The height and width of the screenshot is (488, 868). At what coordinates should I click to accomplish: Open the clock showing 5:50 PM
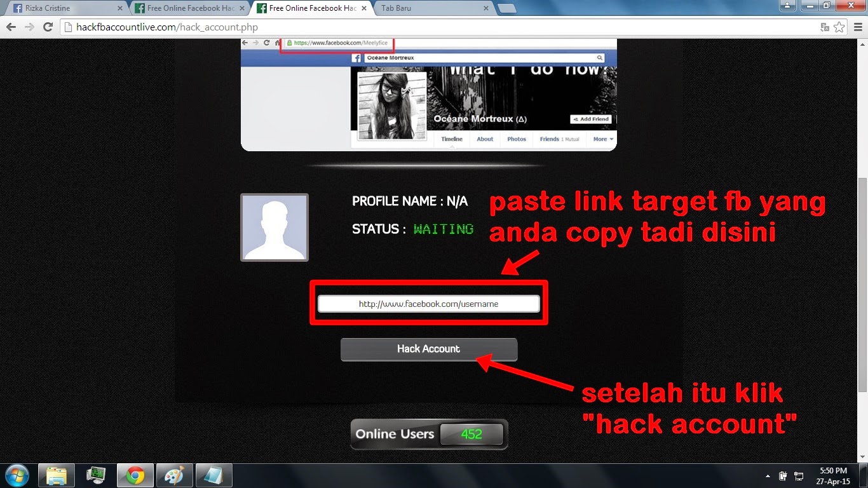(834, 476)
